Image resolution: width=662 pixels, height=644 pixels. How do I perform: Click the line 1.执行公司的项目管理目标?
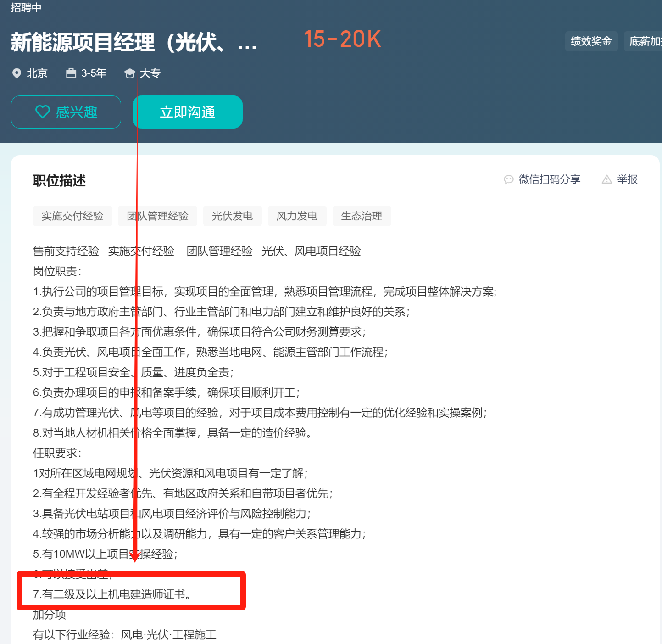(x=265, y=291)
